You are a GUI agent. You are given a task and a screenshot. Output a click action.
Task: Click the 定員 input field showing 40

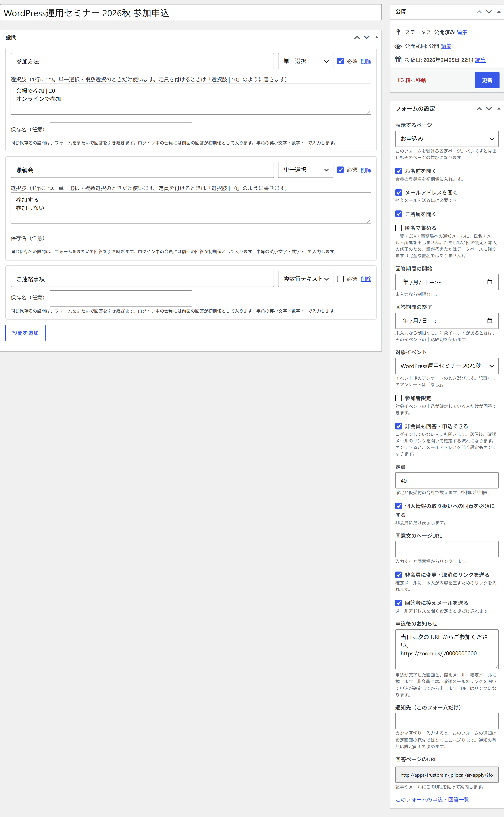pyautogui.click(x=447, y=481)
